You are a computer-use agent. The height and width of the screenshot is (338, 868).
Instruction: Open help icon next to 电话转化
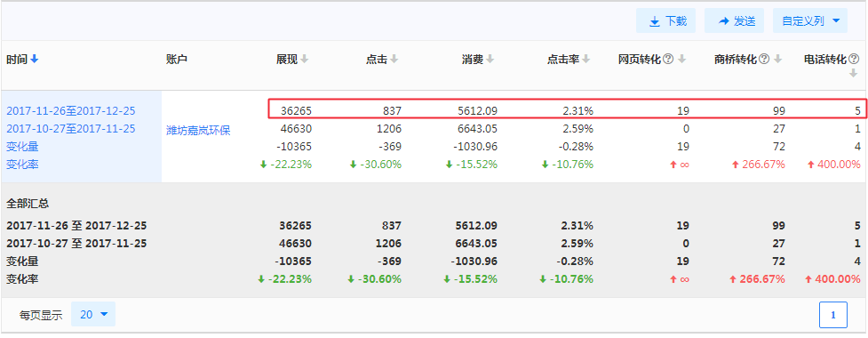854,59
